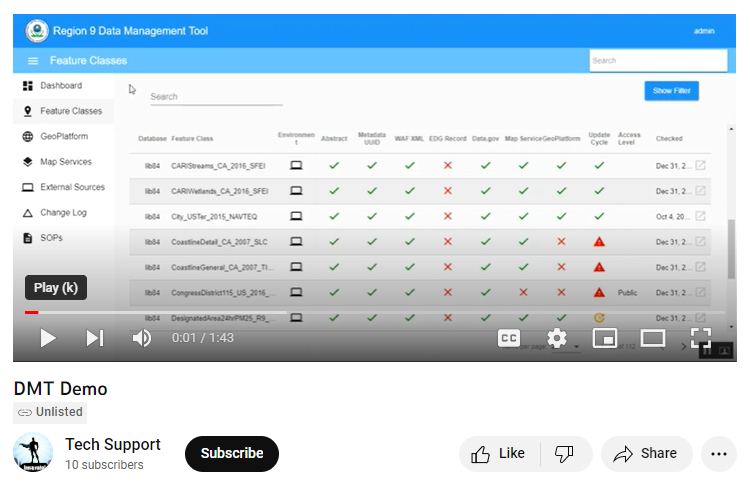Skip to next video
The image size is (750, 486).
[x=95, y=338]
